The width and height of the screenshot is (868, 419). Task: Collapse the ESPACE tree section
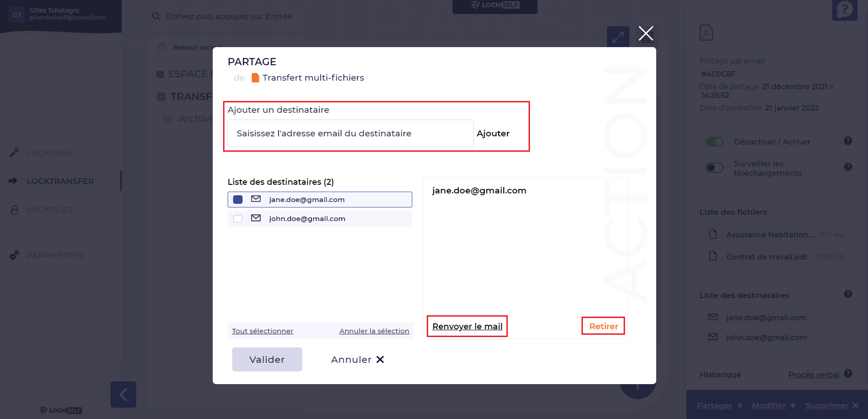tap(160, 74)
